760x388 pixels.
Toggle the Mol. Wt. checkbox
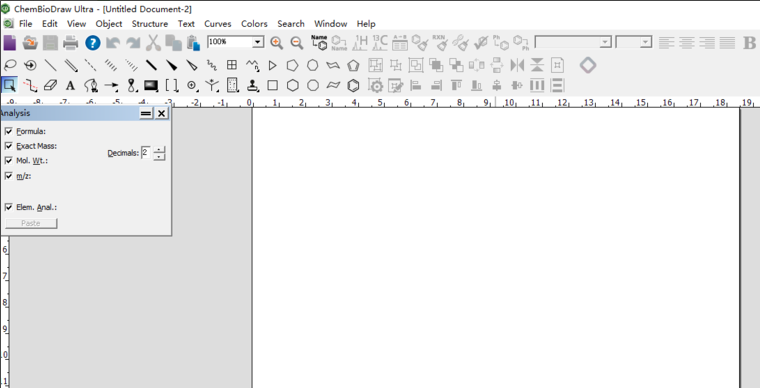[x=8, y=160]
